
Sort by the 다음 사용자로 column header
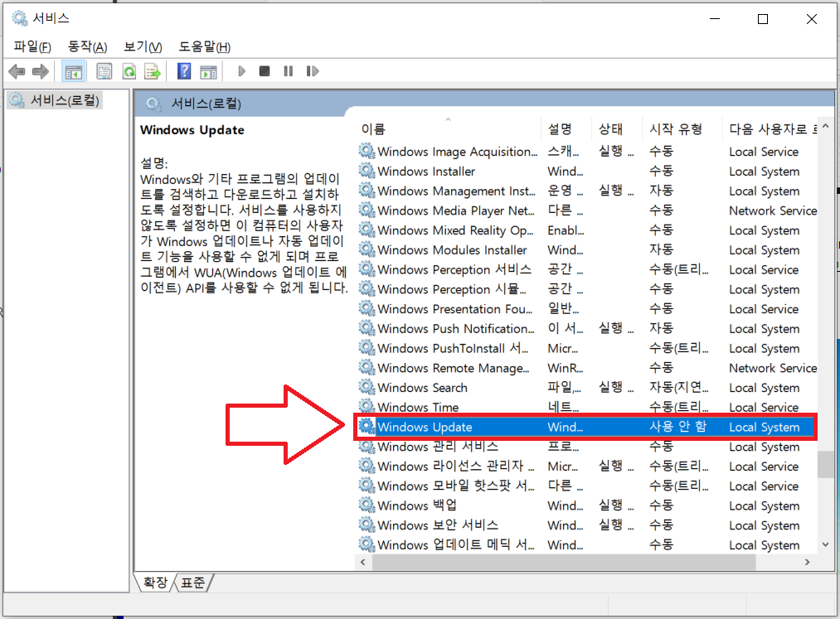(x=770, y=128)
